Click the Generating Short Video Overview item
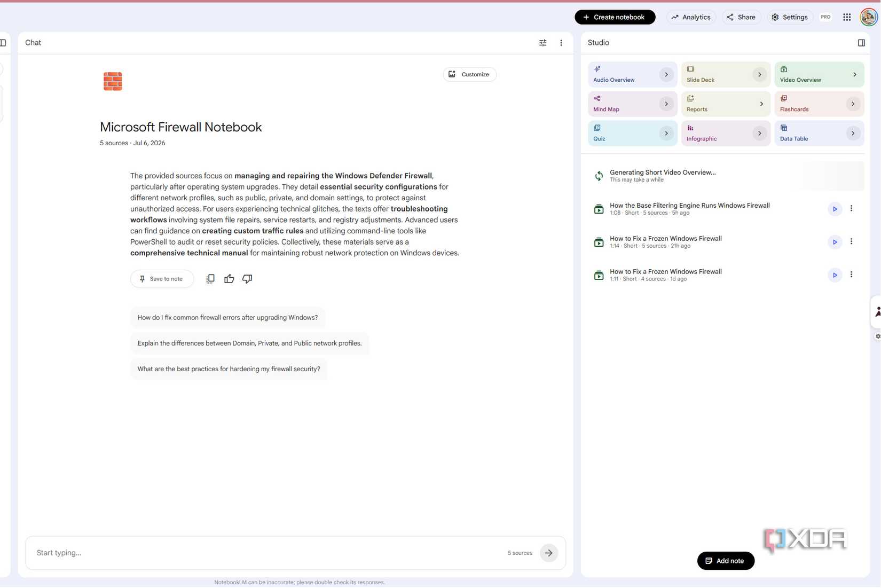 tap(726, 176)
